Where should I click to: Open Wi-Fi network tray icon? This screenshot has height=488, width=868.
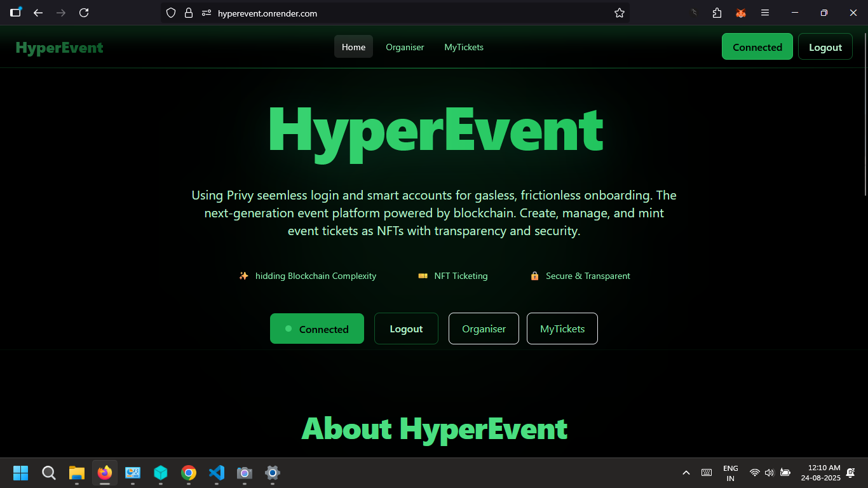755,473
